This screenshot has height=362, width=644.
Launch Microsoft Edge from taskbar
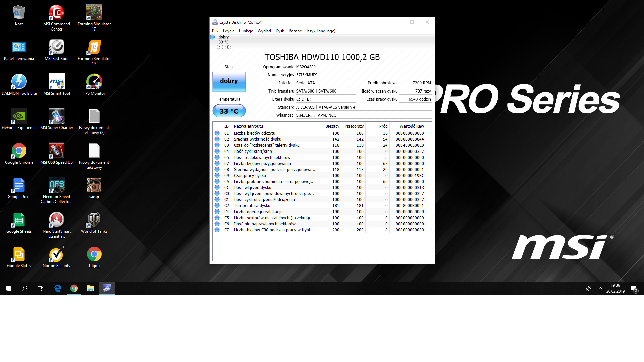[58, 288]
